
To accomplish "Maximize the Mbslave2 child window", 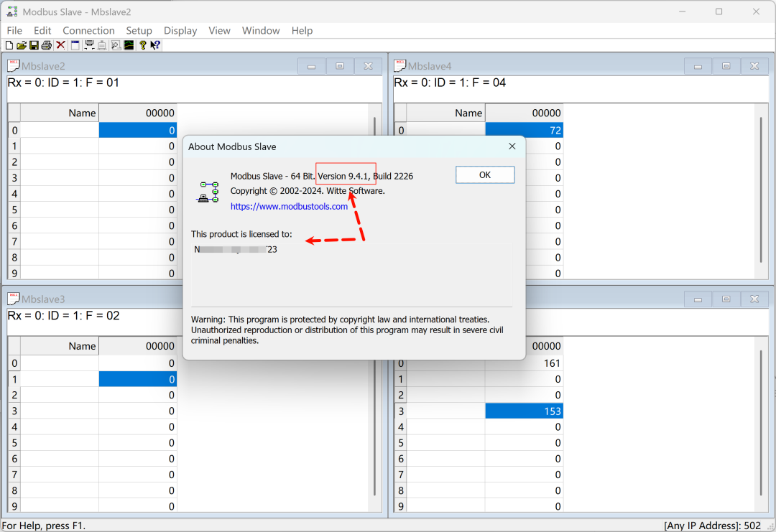I will (339, 66).
